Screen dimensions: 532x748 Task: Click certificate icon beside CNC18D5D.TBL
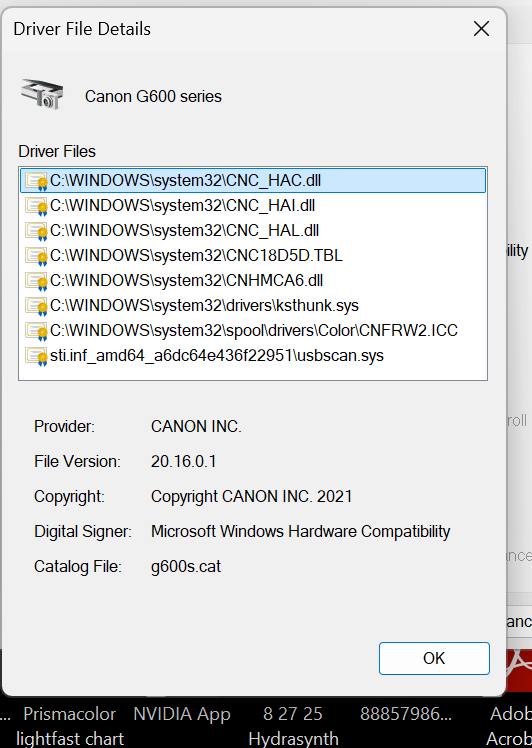tap(37, 256)
